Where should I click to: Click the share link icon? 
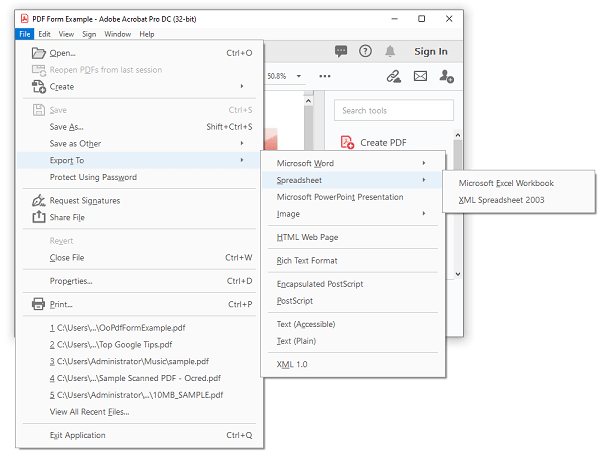click(x=393, y=76)
